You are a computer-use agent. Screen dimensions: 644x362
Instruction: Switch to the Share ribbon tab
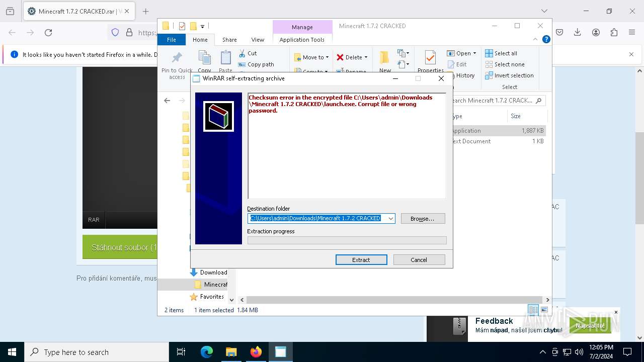(229, 40)
